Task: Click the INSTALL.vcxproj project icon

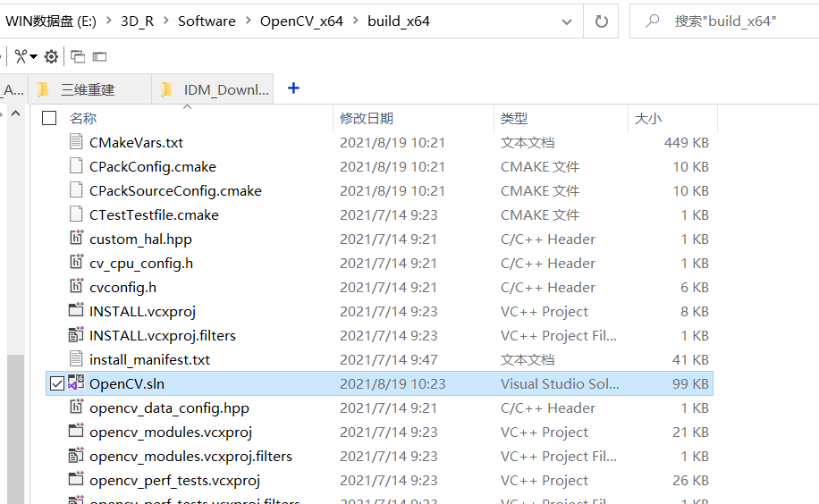Action: (x=76, y=310)
